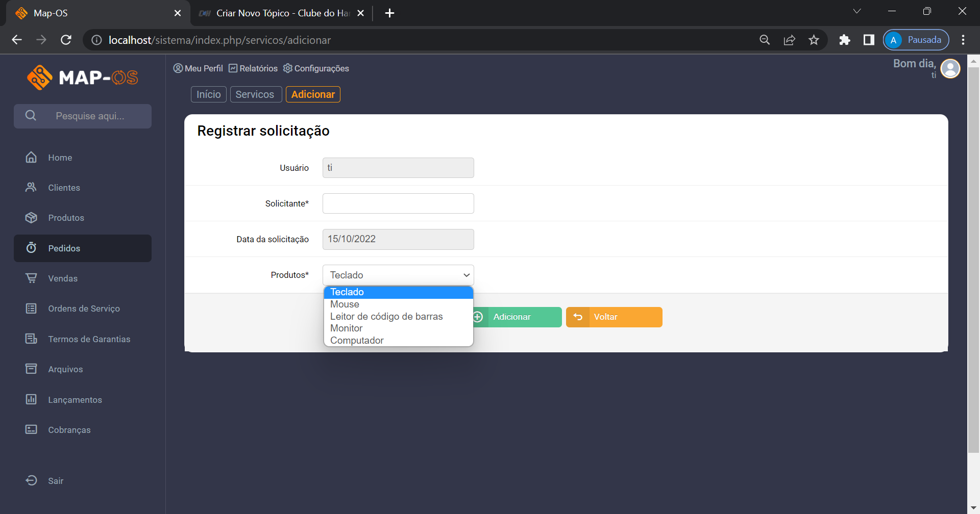
Task: Bookmark this page with star icon
Action: pos(814,40)
